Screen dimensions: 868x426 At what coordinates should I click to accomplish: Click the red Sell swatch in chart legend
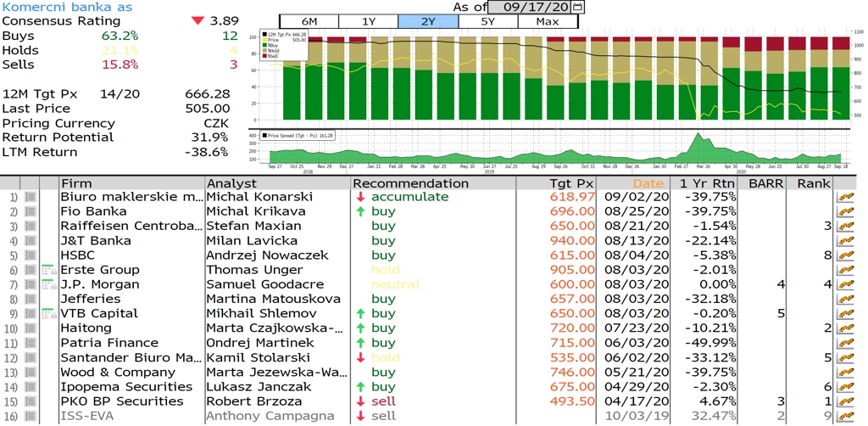tap(265, 56)
